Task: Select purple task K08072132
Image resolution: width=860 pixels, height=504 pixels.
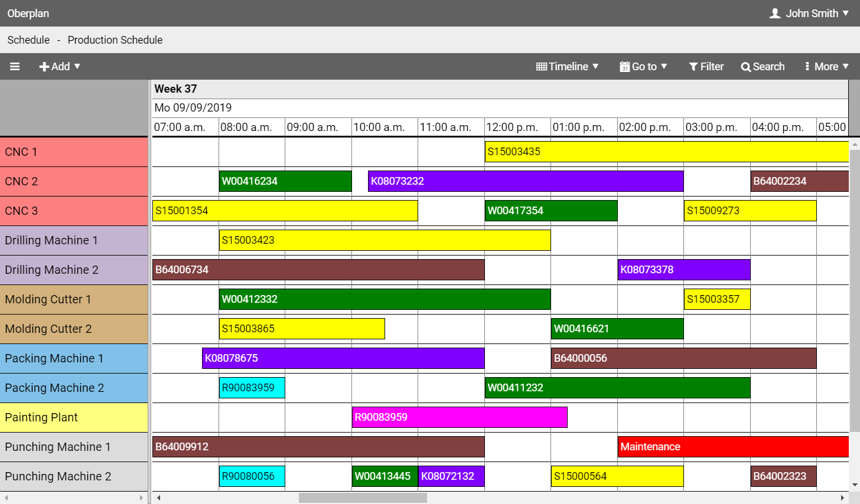Action: tap(452, 476)
